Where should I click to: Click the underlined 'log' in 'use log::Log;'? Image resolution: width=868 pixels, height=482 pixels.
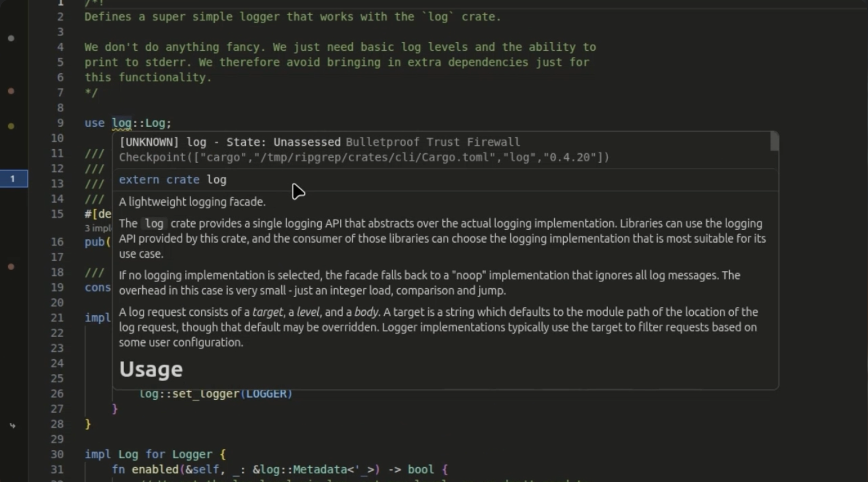click(122, 123)
